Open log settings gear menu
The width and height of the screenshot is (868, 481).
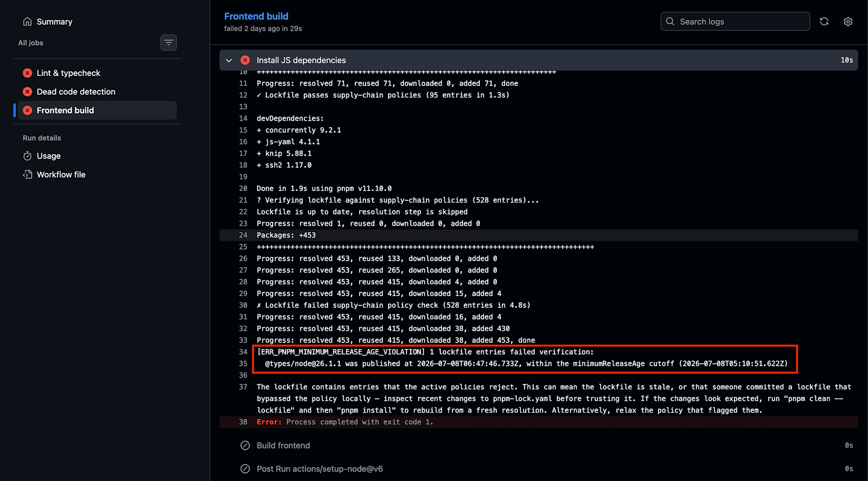click(x=848, y=21)
